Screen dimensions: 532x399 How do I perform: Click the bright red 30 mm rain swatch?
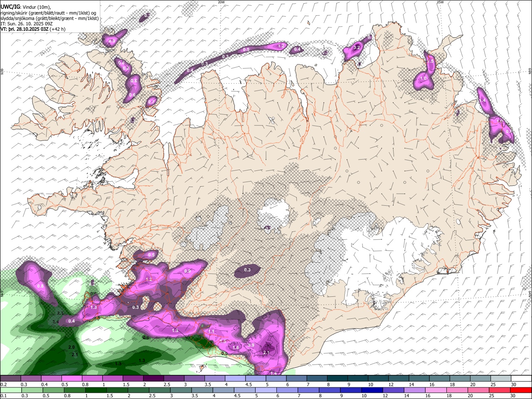(x=522, y=390)
